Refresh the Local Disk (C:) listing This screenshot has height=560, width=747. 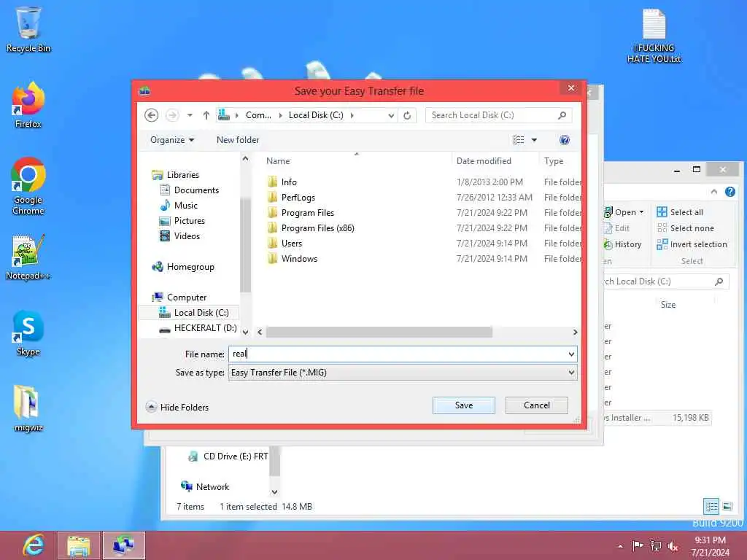click(407, 115)
